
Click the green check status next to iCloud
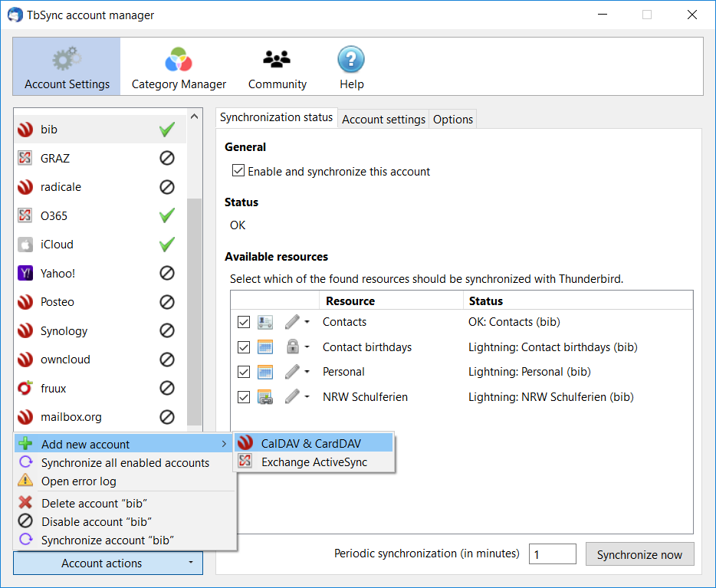[x=167, y=245]
